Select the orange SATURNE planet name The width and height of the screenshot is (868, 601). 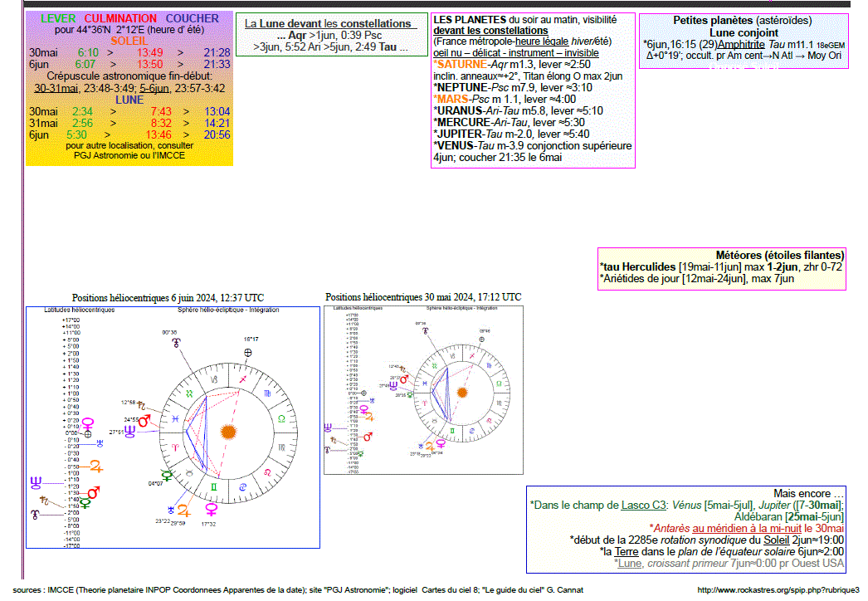tap(462, 64)
